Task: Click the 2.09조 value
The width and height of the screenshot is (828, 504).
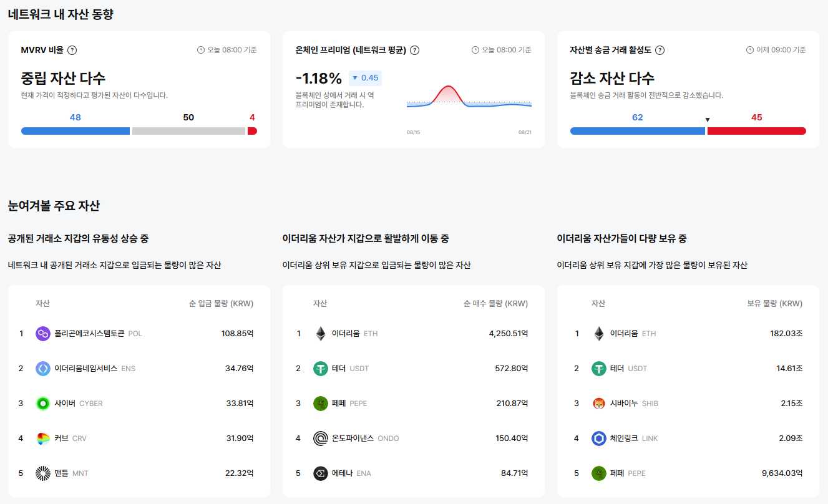Action: point(791,439)
